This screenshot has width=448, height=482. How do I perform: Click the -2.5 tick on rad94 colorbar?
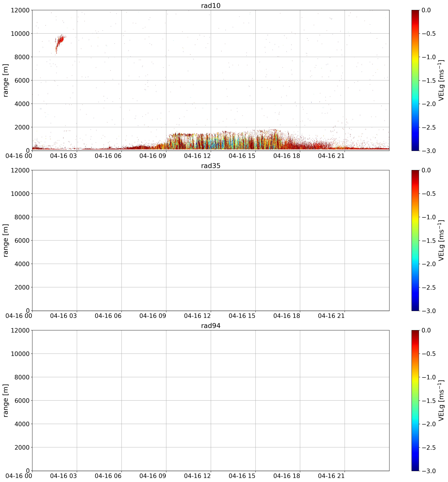(x=429, y=447)
